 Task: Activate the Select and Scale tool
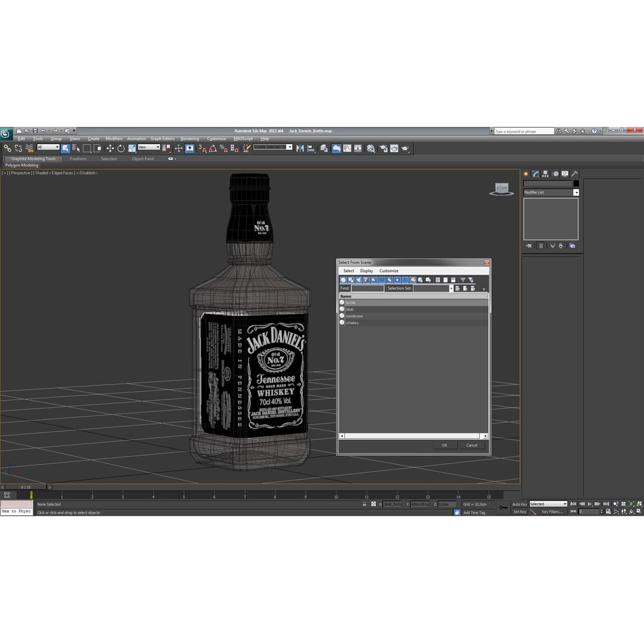tap(132, 148)
